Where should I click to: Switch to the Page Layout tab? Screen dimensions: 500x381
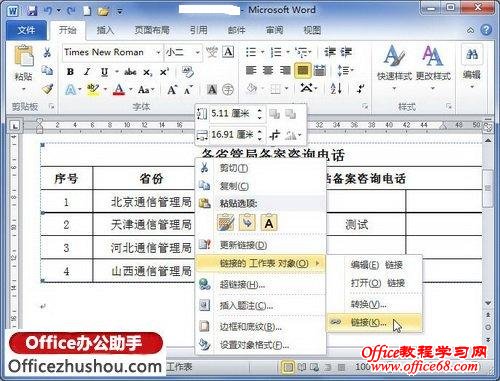pos(152,30)
